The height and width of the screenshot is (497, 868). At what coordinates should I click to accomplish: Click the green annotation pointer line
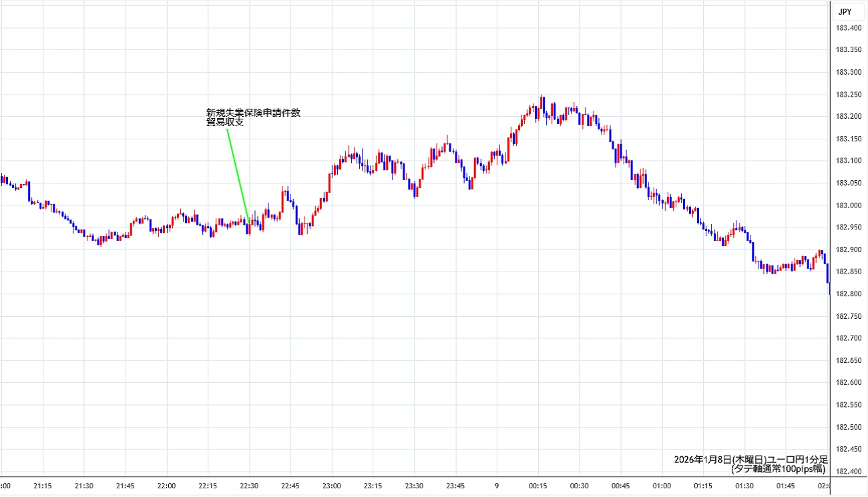coord(237,175)
